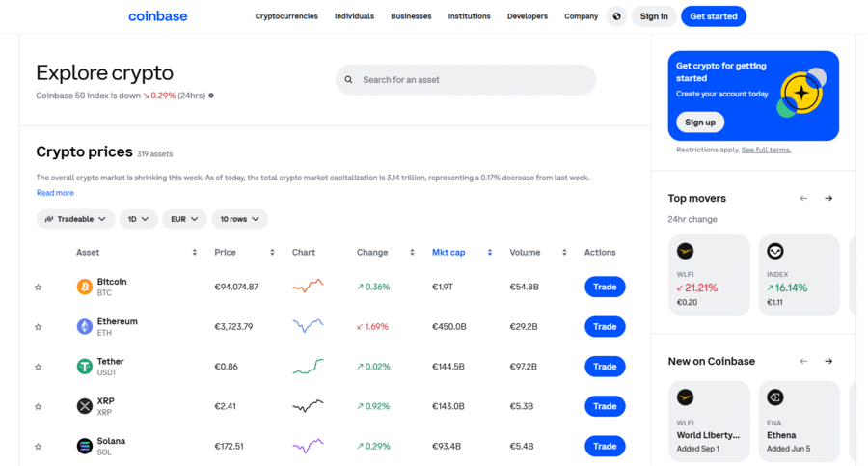Open the Developers menu
The height and width of the screenshot is (466, 868).
point(527,16)
